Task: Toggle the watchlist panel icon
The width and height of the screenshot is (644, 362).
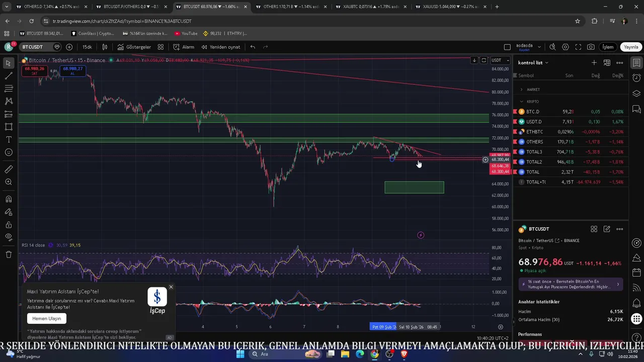Action: click(x=636, y=63)
